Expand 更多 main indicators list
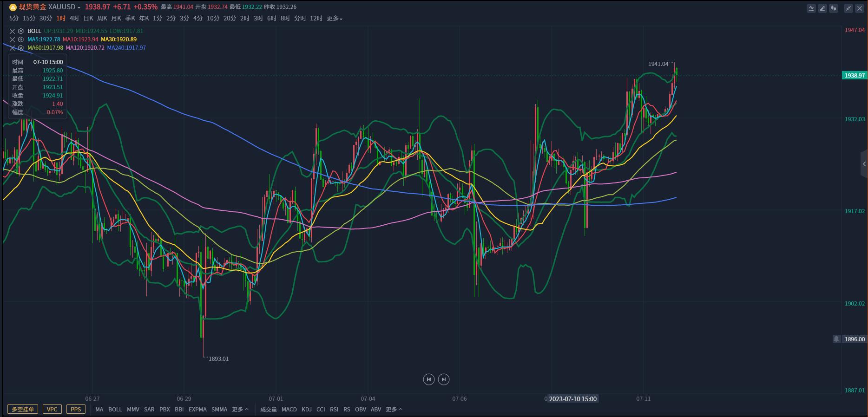 pyautogui.click(x=240, y=410)
